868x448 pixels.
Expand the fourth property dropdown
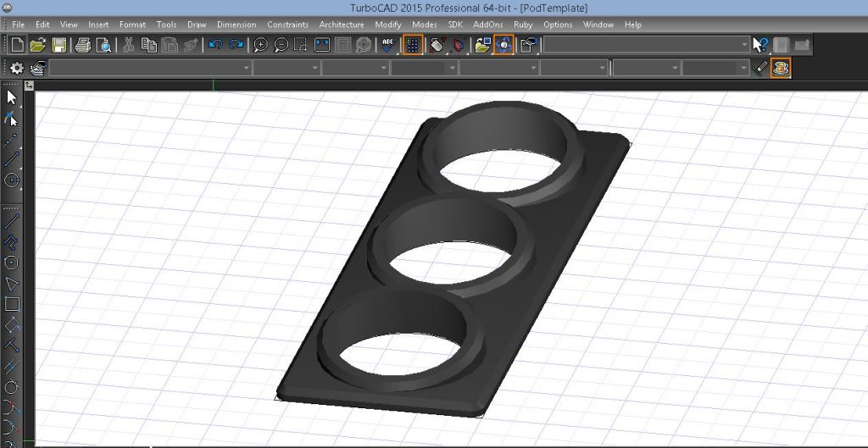[424, 68]
